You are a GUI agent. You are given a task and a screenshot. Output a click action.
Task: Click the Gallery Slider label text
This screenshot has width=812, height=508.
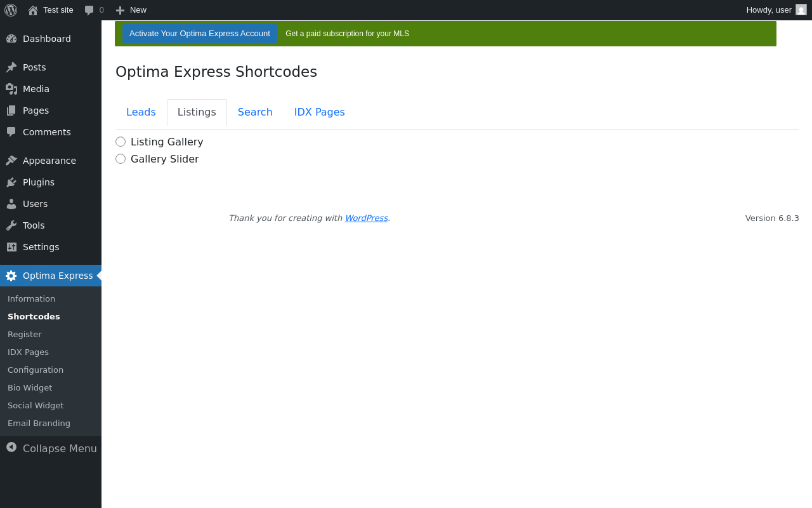[165, 159]
